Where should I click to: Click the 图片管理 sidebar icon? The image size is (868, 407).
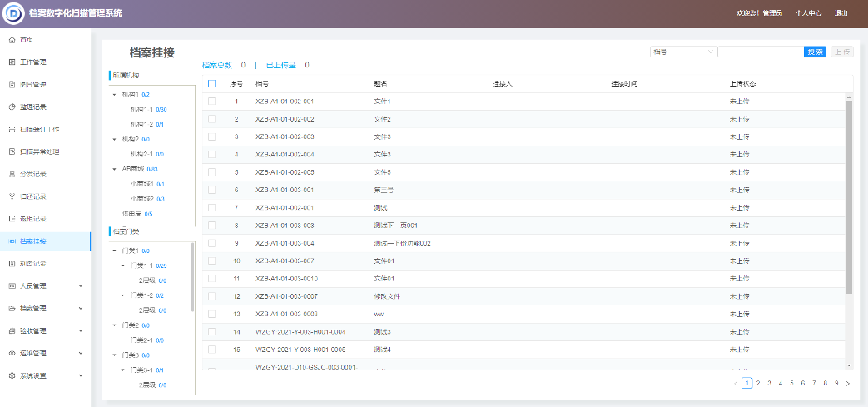click(11, 85)
